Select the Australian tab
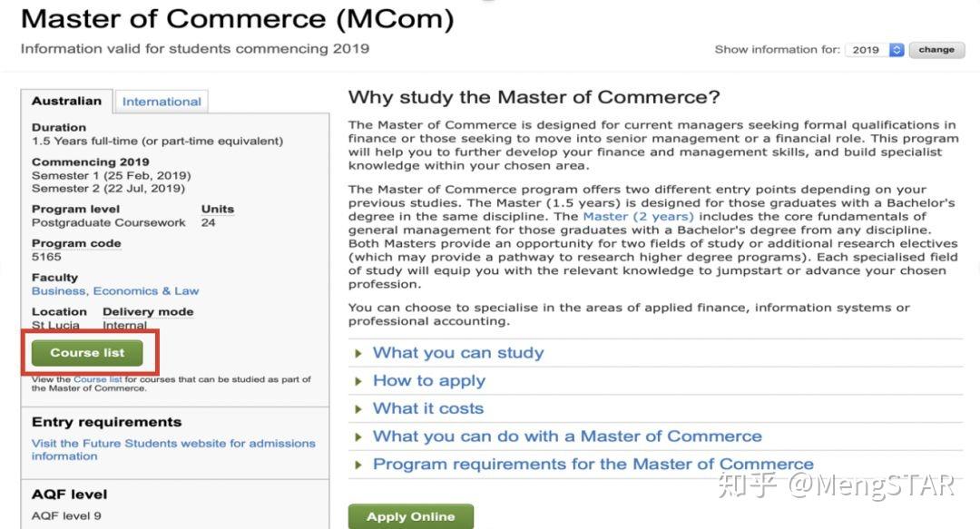This screenshot has height=529, width=980. (x=66, y=102)
